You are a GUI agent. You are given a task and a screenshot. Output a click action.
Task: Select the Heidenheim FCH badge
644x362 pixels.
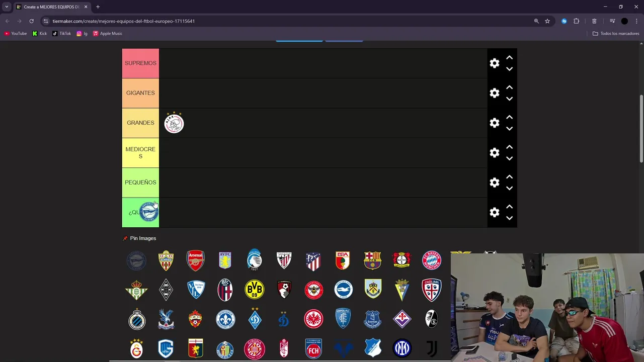click(x=313, y=348)
